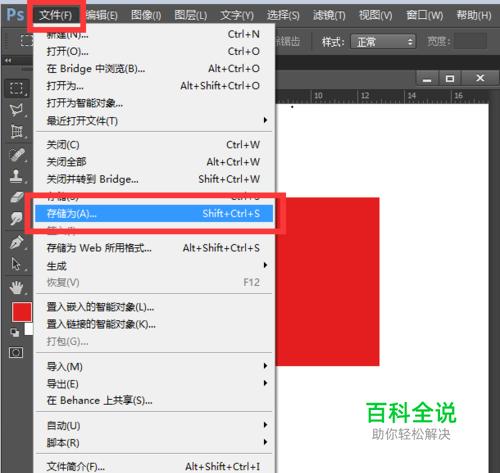Open the 窗口(W) menu
Image resolution: width=500 pixels, height=473 pixels.
coord(424,15)
